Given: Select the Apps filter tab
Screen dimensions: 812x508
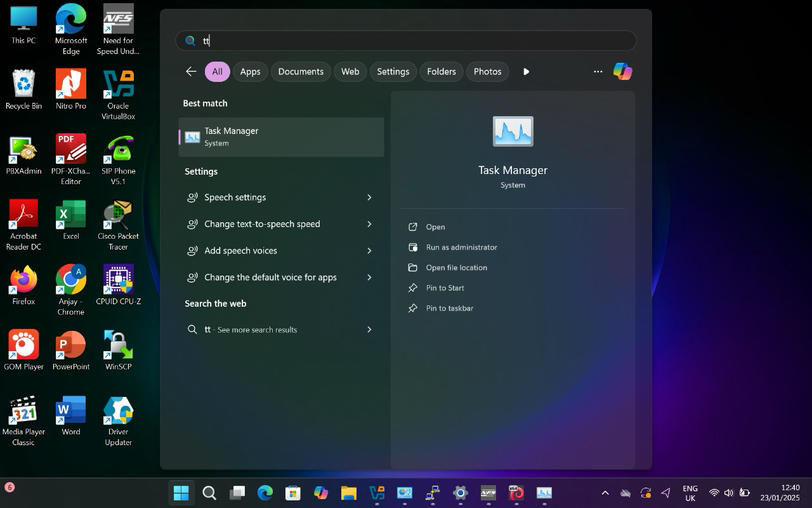Looking at the screenshot, I should coord(250,71).
